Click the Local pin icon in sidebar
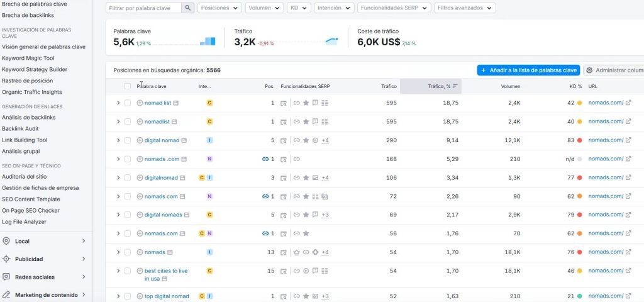The width and height of the screenshot is (644, 302). click(x=6, y=241)
